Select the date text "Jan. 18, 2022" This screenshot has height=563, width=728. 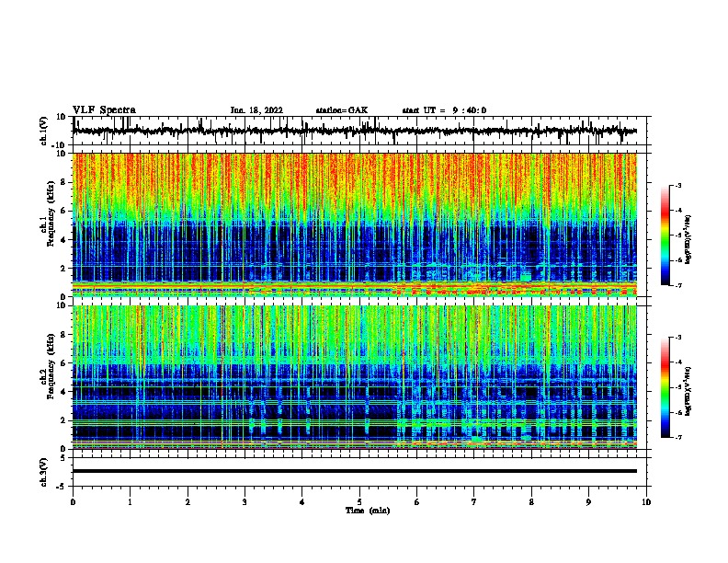pyautogui.click(x=256, y=110)
